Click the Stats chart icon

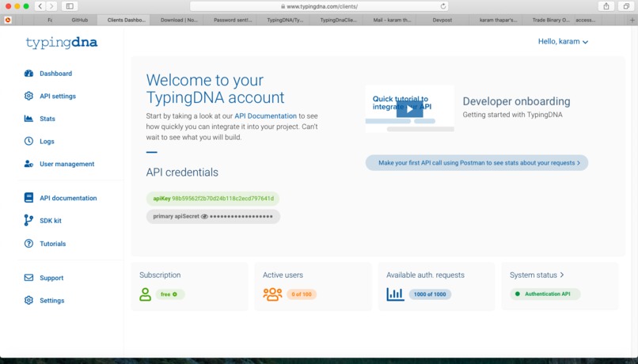click(28, 119)
